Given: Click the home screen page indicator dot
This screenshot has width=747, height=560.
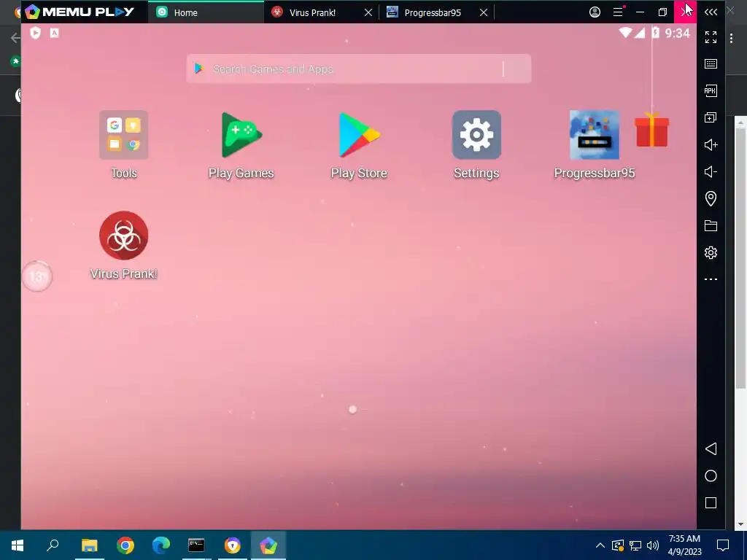Looking at the screenshot, I should tap(352, 410).
